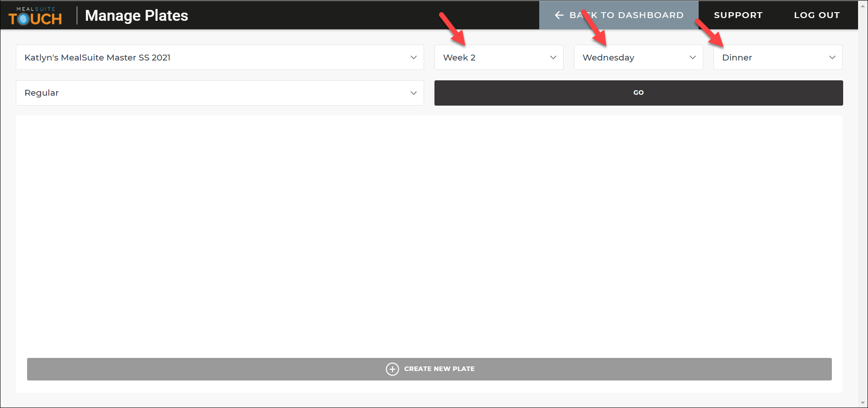This screenshot has width=868, height=408.
Task: Click the MealSuite Touch logo
Action: pos(35,16)
